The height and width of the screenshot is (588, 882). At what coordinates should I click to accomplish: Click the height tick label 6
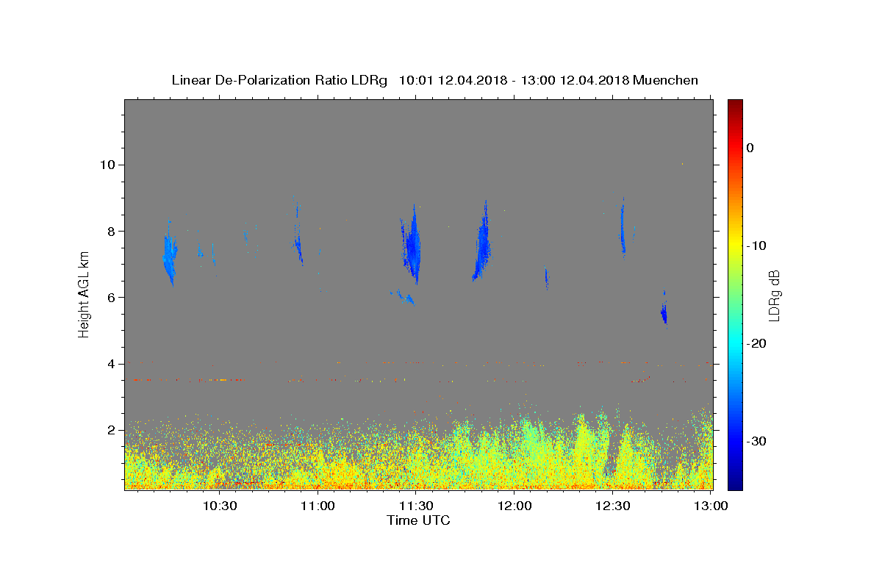click(x=112, y=298)
